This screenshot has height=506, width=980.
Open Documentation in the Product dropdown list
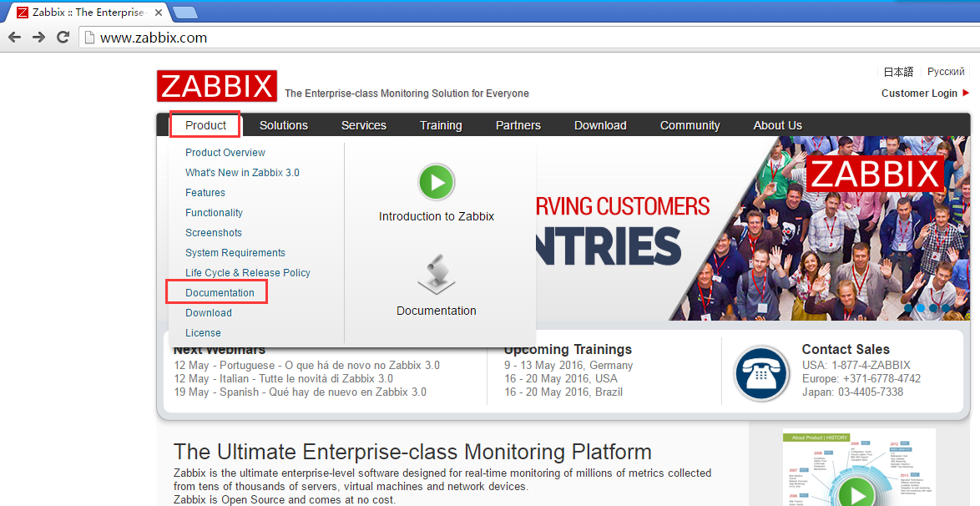pos(220,293)
